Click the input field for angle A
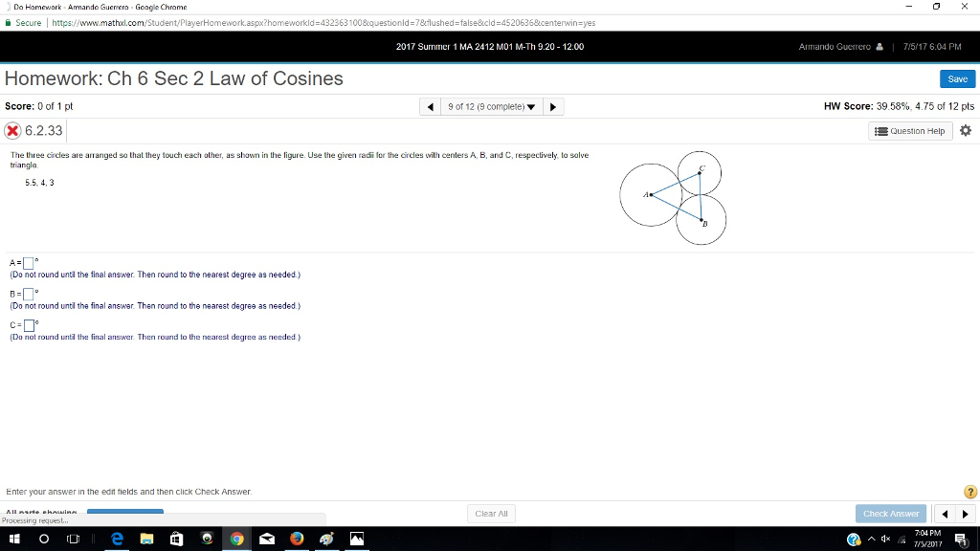 point(28,260)
